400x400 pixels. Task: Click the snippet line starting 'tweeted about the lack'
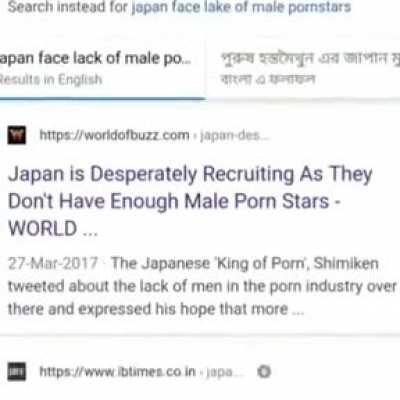click(x=202, y=286)
